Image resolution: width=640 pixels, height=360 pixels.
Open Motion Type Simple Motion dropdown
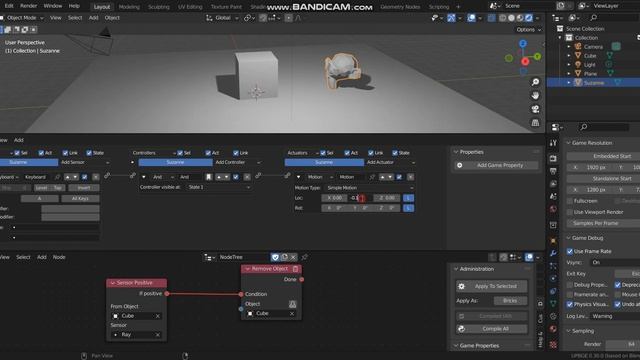pos(369,188)
